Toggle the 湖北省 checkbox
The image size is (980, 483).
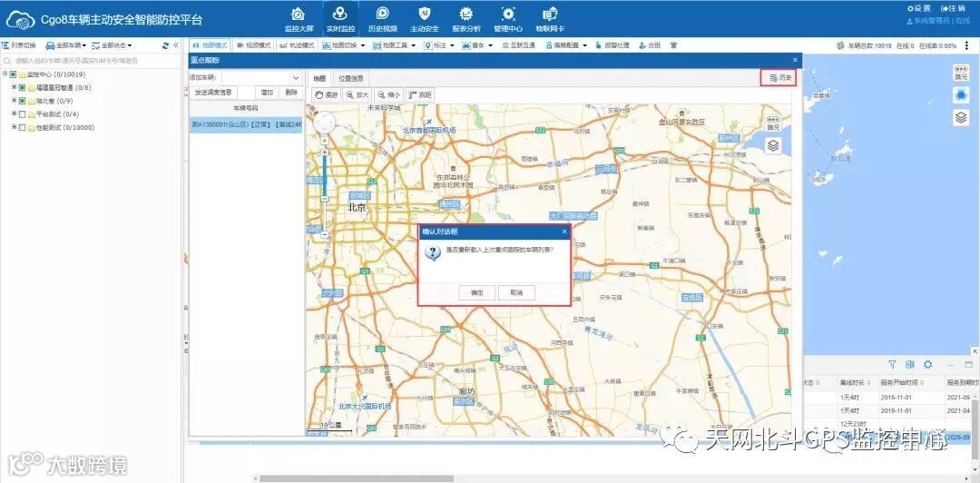[x=23, y=101]
